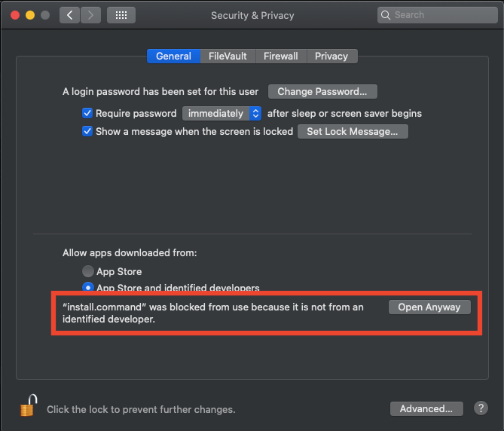This screenshot has width=504, height=431.
Task: Select the General tab
Action: point(173,56)
